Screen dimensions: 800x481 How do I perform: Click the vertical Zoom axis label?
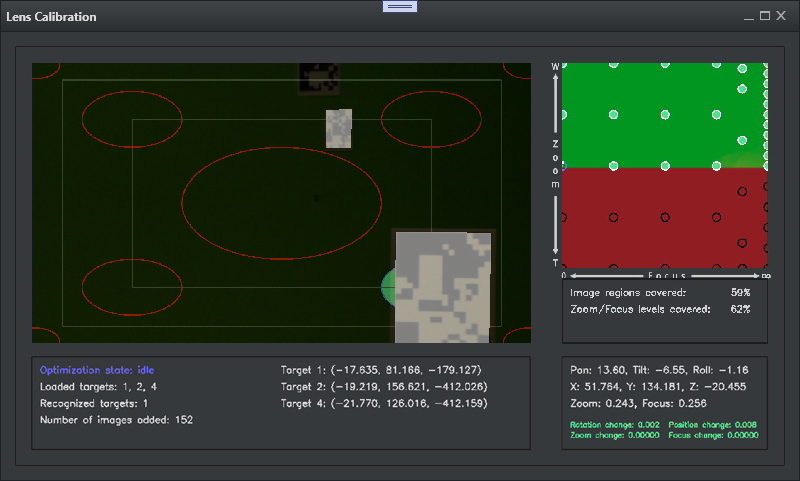point(556,165)
